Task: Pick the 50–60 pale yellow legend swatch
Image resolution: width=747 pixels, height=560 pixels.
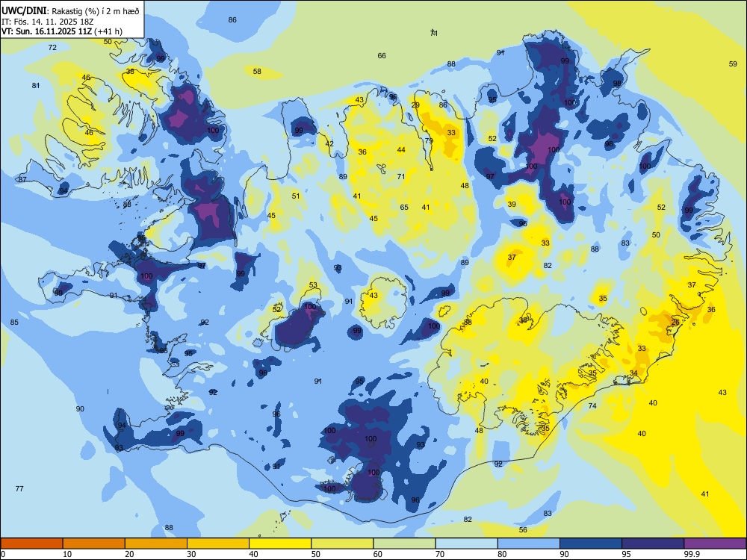Action: click(x=342, y=544)
